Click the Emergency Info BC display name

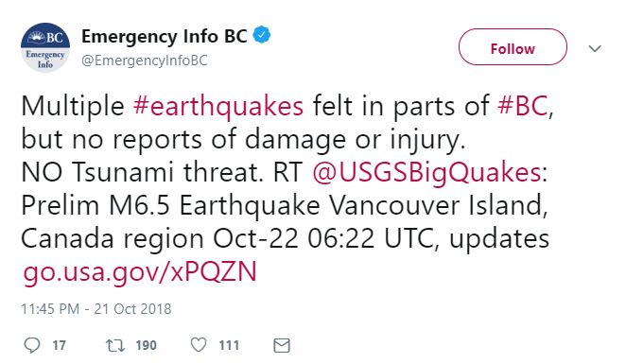[165, 36]
